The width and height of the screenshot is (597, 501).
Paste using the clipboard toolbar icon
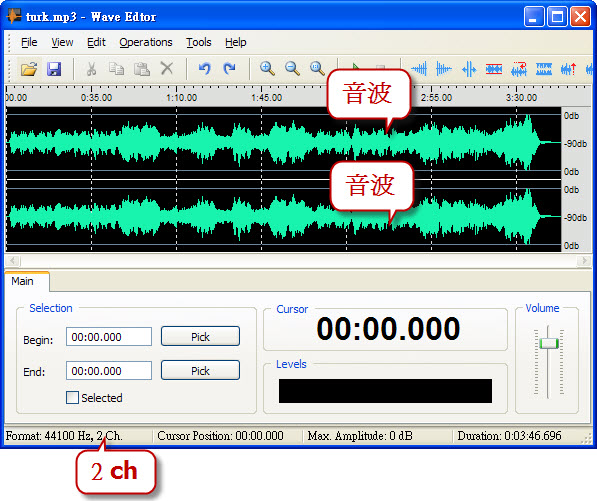[142, 69]
